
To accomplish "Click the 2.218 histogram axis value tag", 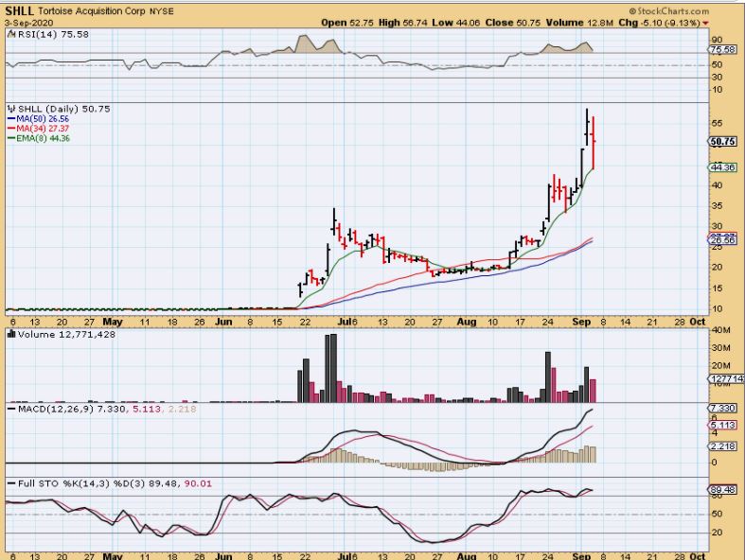I will point(722,446).
